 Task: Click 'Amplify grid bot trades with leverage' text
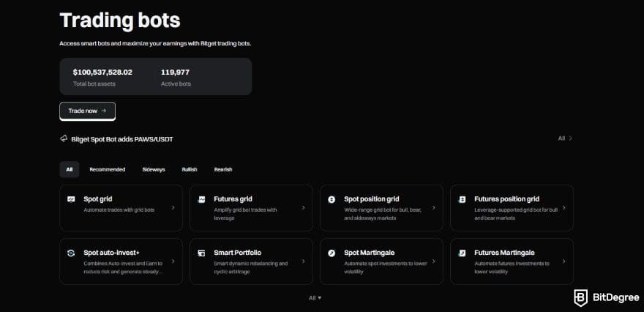[x=245, y=214]
